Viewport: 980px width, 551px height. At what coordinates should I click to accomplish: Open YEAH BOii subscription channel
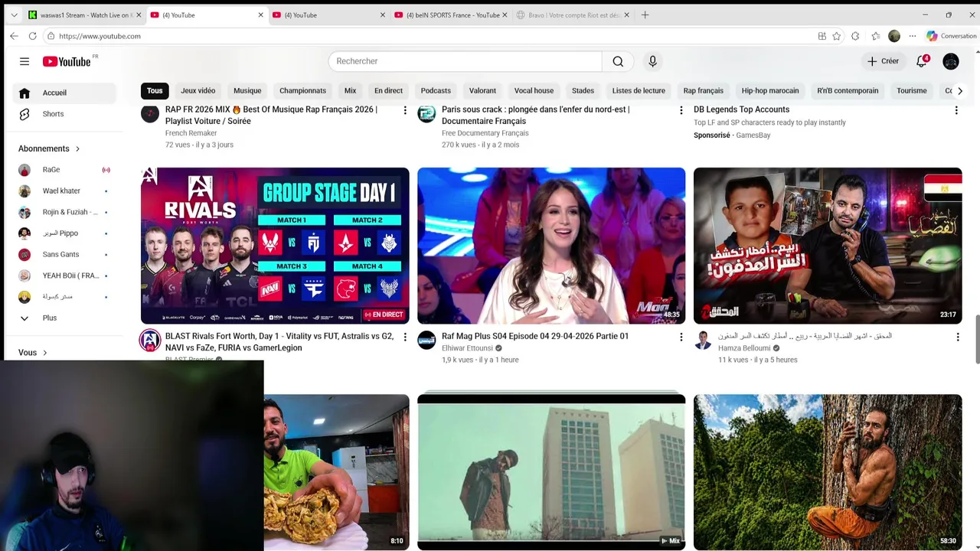click(x=64, y=275)
